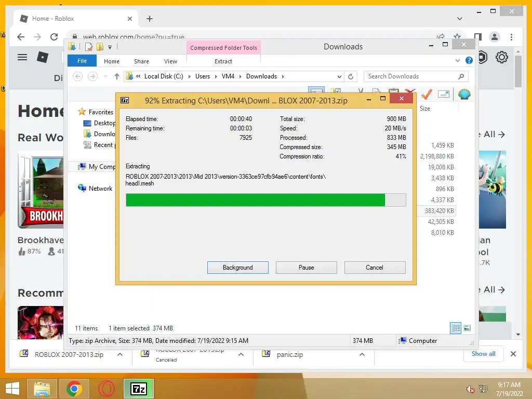Image resolution: width=532 pixels, height=399 pixels.
Task: Open the View ribbon tab
Action: pos(170,61)
